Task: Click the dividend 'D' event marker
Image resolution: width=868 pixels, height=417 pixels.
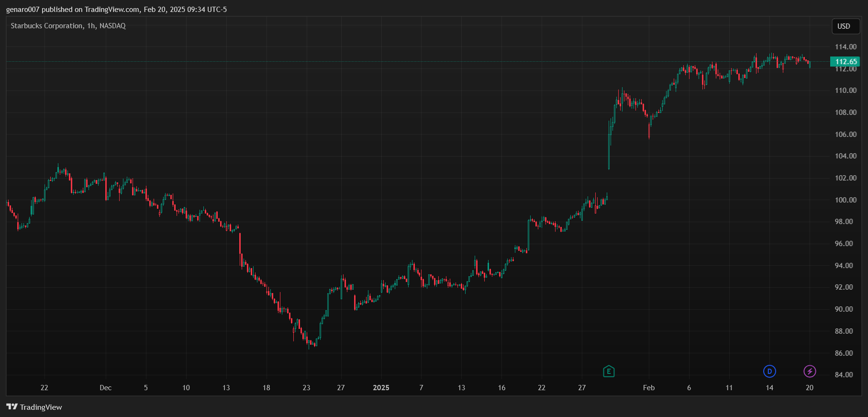Action: click(769, 371)
